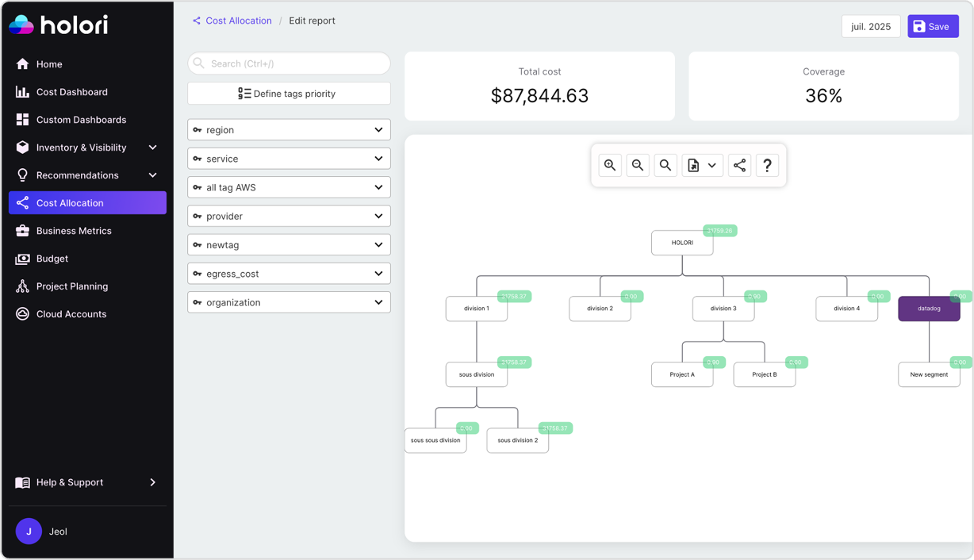Expand the Inventory & Visibility menu
The image size is (974, 560).
coord(82,147)
